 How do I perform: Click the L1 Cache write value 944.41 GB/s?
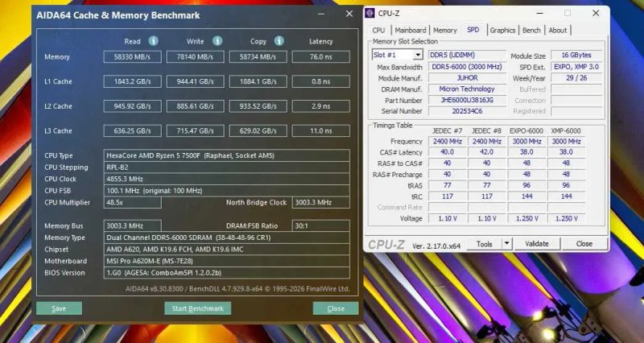(x=195, y=81)
